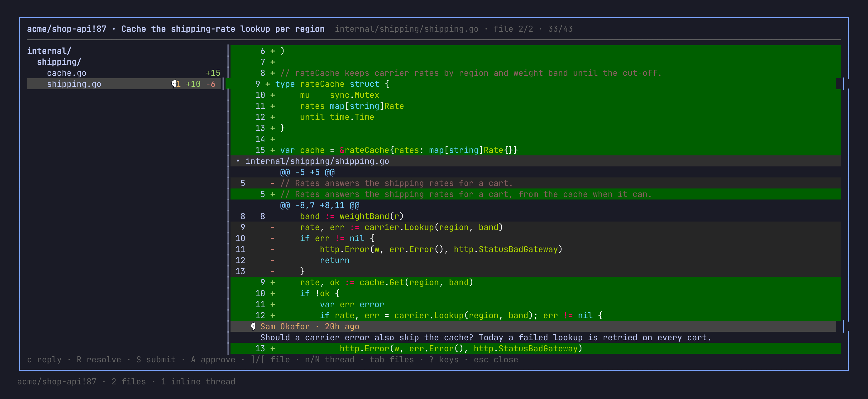The width and height of the screenshot is (868, 399).
Task: Click the '? keys' help hint
Action: [444, 360]
